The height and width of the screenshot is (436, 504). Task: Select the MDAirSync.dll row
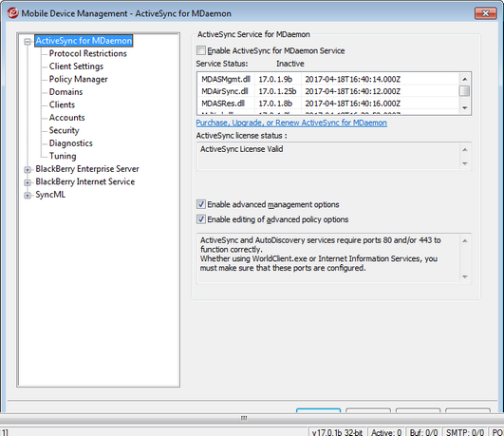coord(327,91)
